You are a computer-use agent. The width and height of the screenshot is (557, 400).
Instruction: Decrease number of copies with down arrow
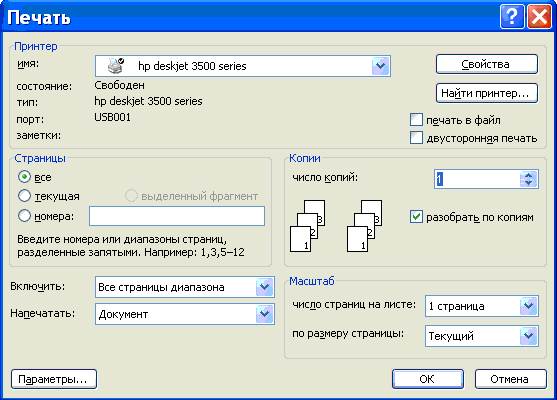pos(529,183)
